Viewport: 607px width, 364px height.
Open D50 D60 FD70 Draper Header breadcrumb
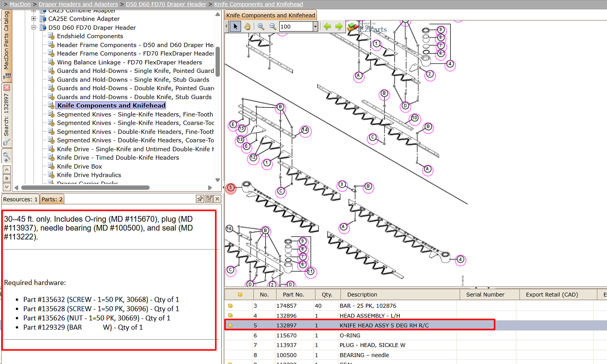pos(166,4)
